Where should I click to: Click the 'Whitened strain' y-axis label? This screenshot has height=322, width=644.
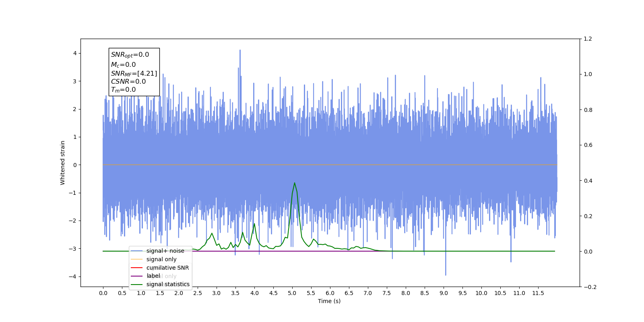[62, 163]
